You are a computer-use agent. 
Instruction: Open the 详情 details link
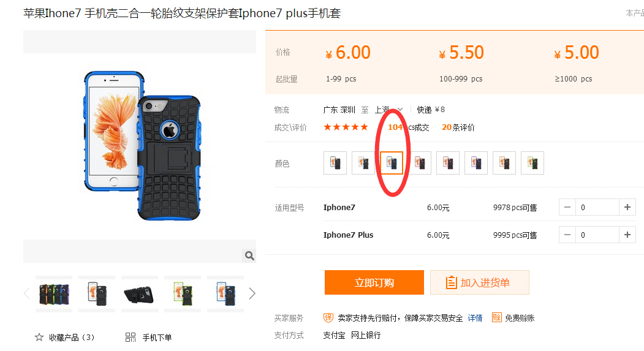pyautogui.click(x=475, y=318)
